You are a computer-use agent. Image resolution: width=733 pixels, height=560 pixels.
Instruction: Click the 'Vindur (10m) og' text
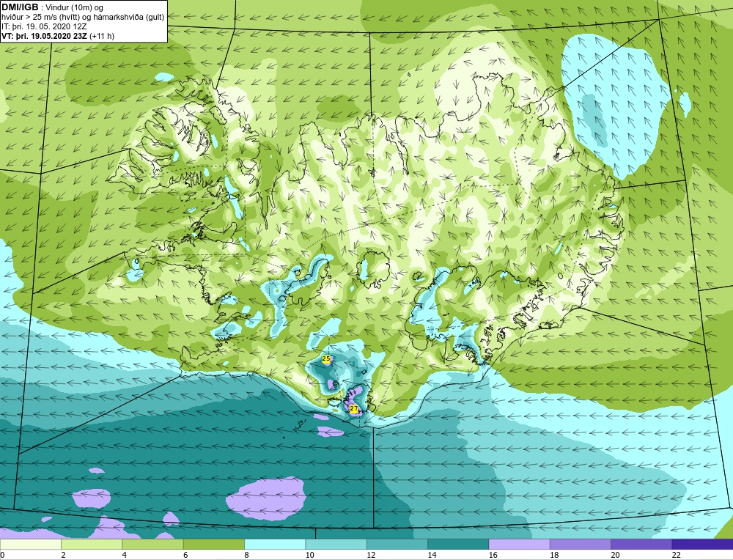pos(75,7)
